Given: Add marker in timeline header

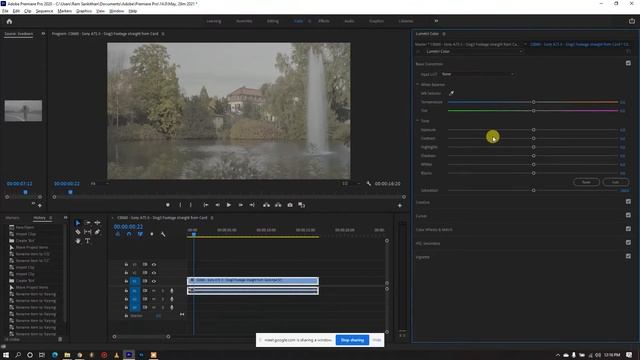Looking at the screenshot, I should point(152,234).
